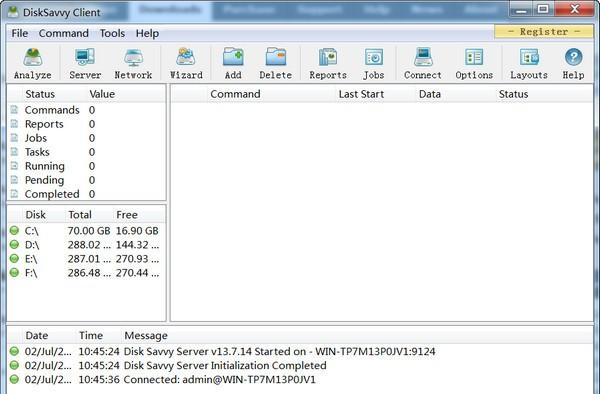Click the yellow Register button
The image size is (600, 394).
[x=544, y=31]
